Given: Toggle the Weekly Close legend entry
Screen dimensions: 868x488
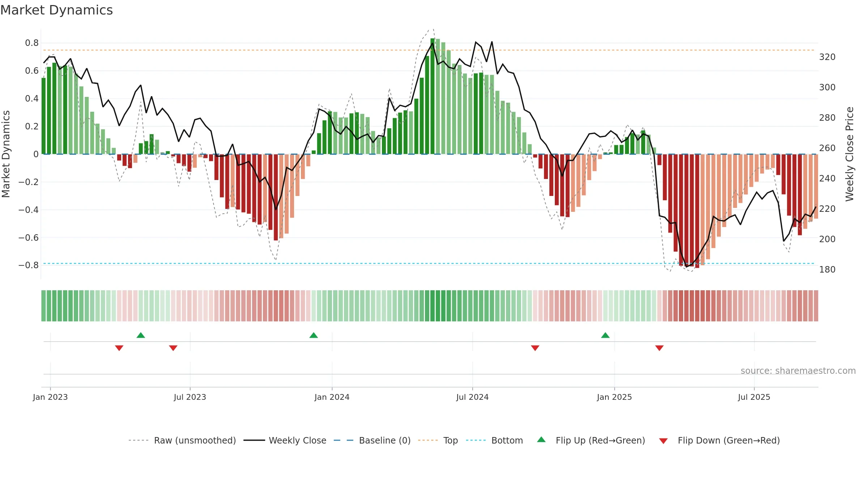Looking at the screenshot, I should 285,440.
